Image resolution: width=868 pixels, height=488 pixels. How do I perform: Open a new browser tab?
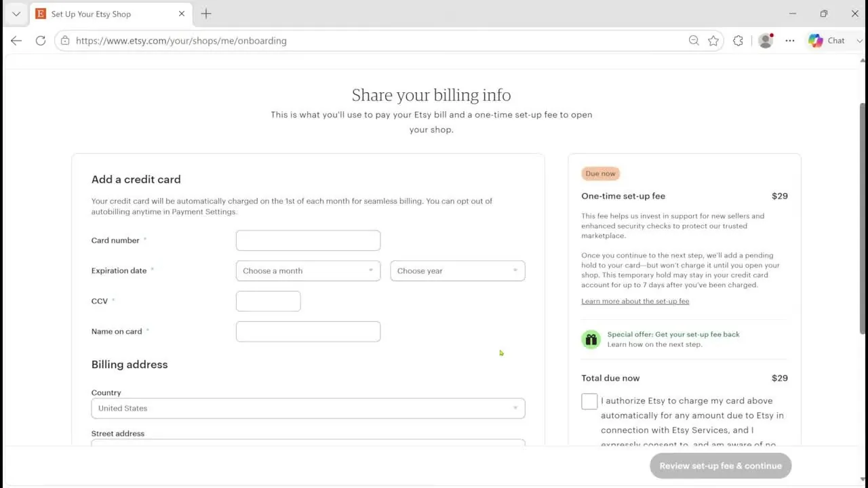(x=206, y=14)
